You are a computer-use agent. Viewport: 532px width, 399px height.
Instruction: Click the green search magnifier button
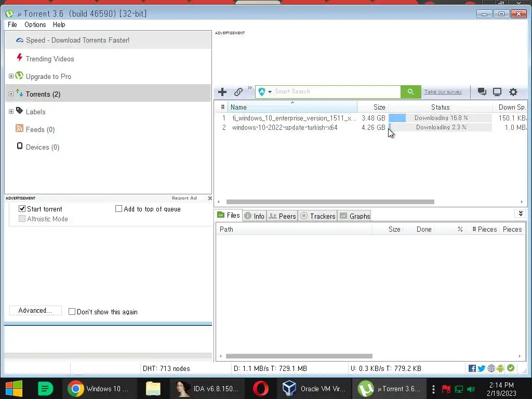[410, 91]
